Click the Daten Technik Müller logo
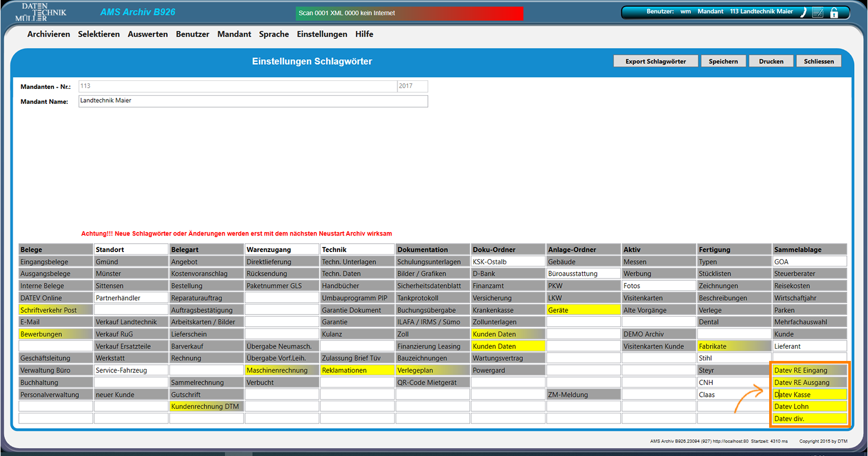Screen dimensions: 868x456 point(40,13)
